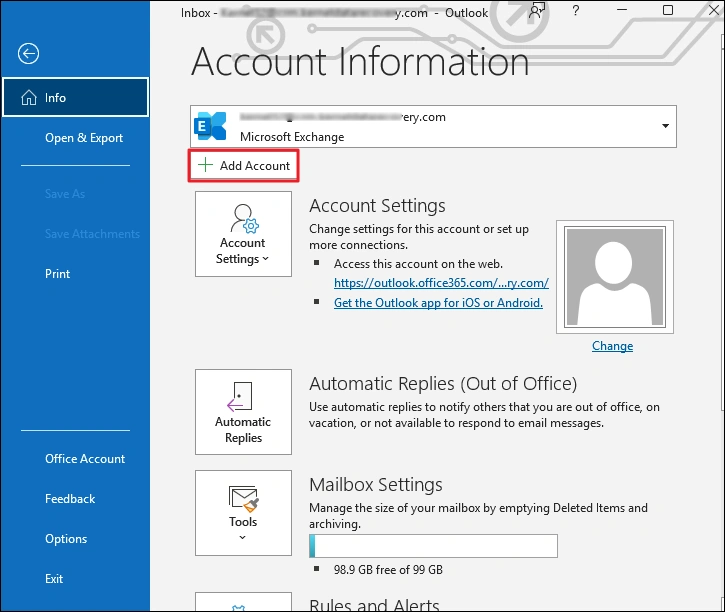Maximize the Outlook window
The height and width of the screenshot is (612, 725).
point(668,10)
